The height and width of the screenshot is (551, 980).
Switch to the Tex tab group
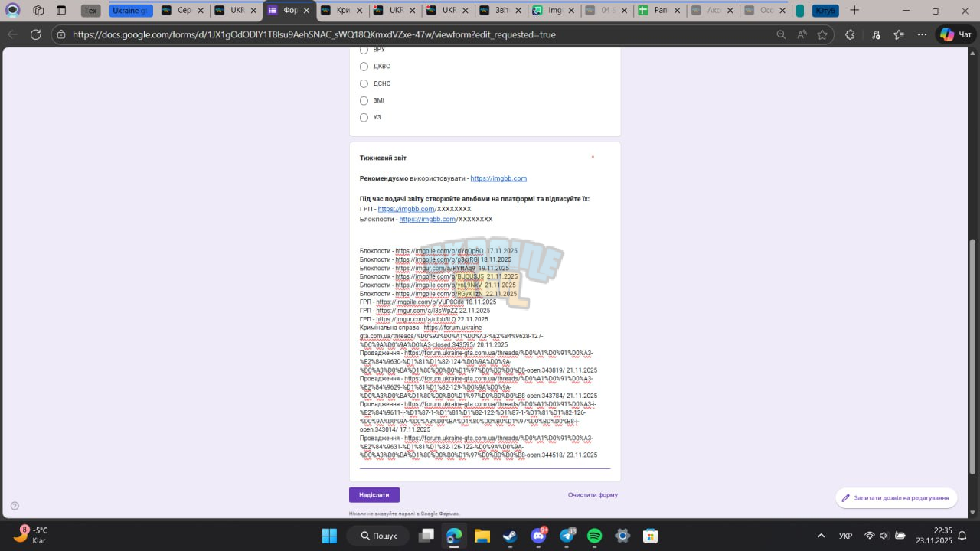coord(91,11)
